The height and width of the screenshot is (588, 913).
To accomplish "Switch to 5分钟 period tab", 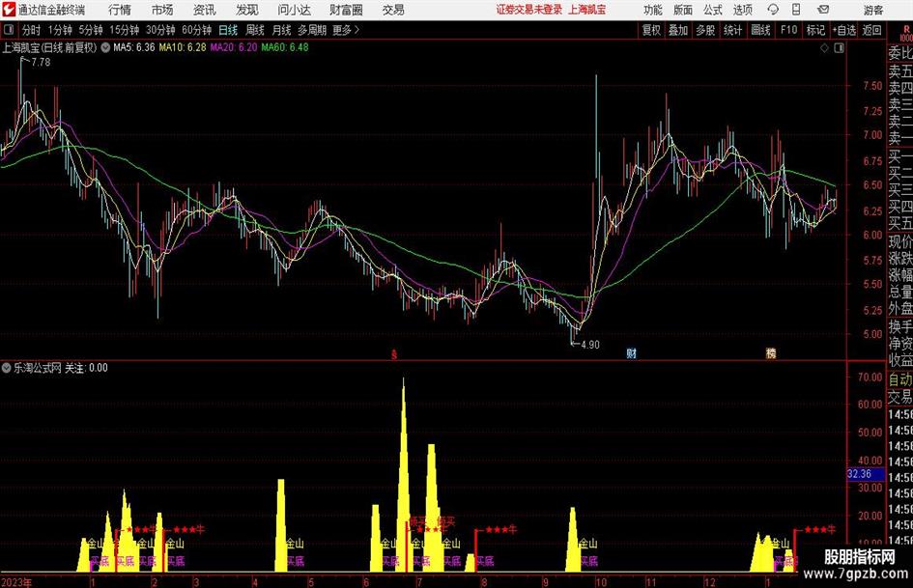I will tap(91, 30).
